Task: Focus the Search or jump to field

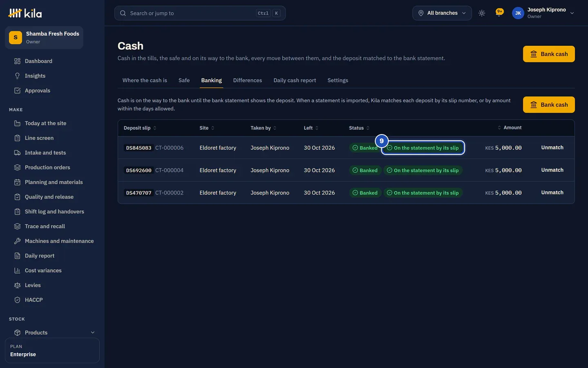Action: (200, 13)
